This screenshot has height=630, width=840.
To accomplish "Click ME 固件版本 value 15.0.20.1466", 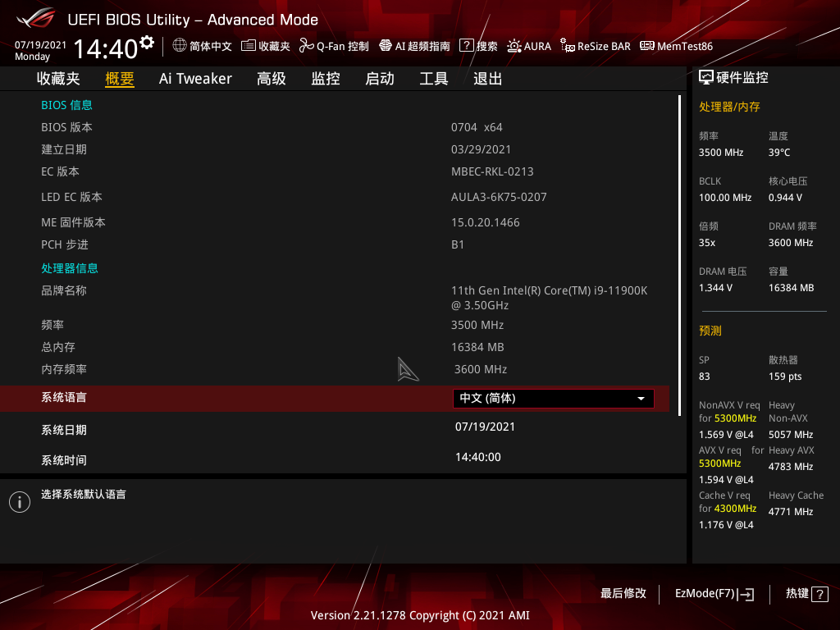I will click(x=486, y=222).
